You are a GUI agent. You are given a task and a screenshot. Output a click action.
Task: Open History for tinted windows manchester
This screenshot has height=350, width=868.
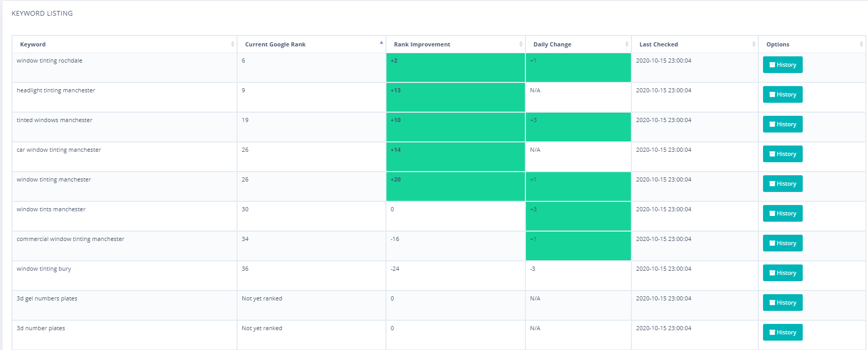(x=782, y=124)
